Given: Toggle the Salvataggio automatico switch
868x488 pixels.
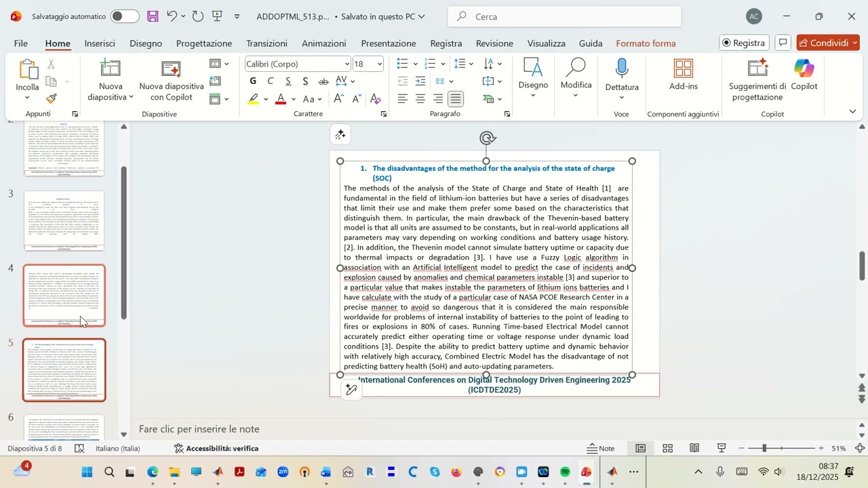Looking at the screenshot, I should (x=125, y=16).
